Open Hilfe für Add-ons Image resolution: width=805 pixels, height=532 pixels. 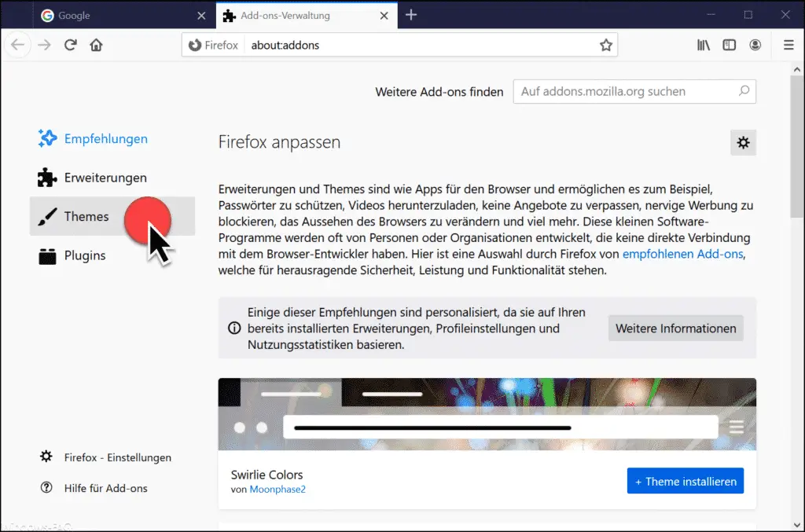click(94, 488)
